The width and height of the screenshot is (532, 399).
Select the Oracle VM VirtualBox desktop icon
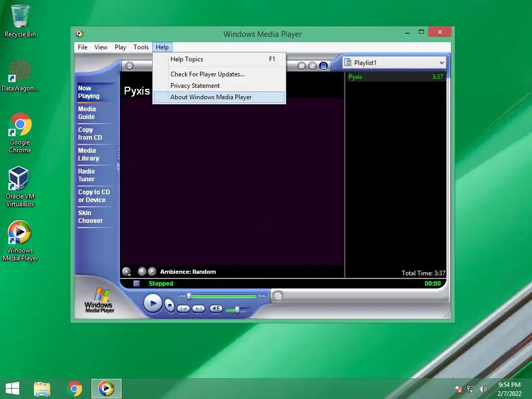coord(20,187)
